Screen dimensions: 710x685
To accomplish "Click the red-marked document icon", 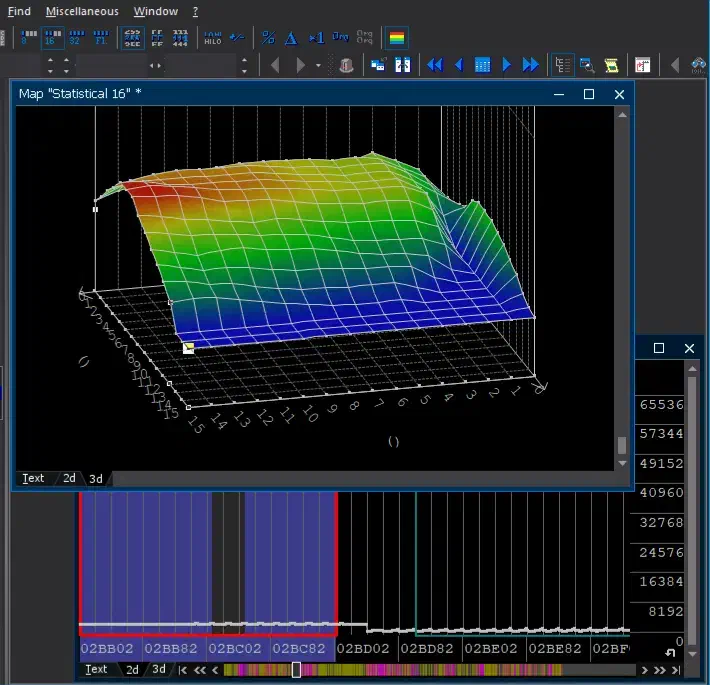I will [643, 65].
